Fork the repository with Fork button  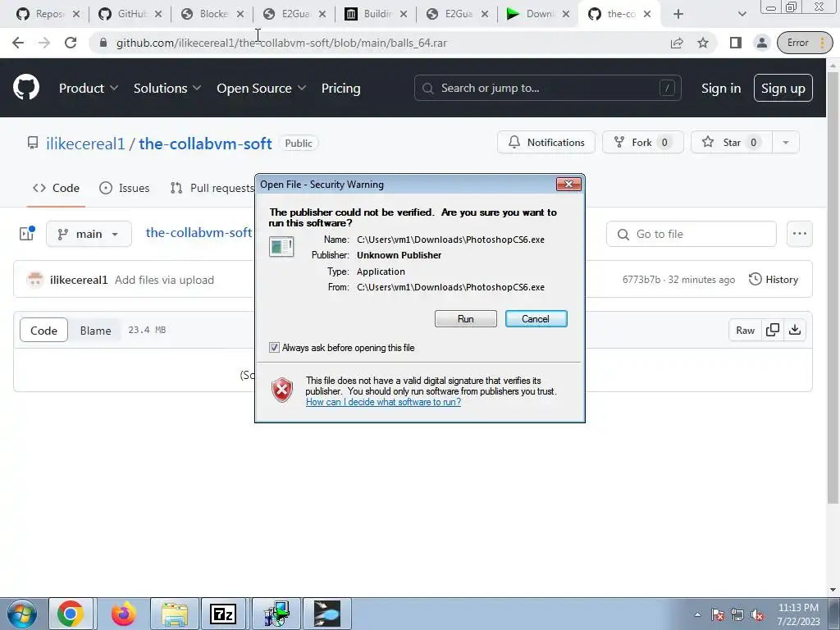click(x=643, y=143)
